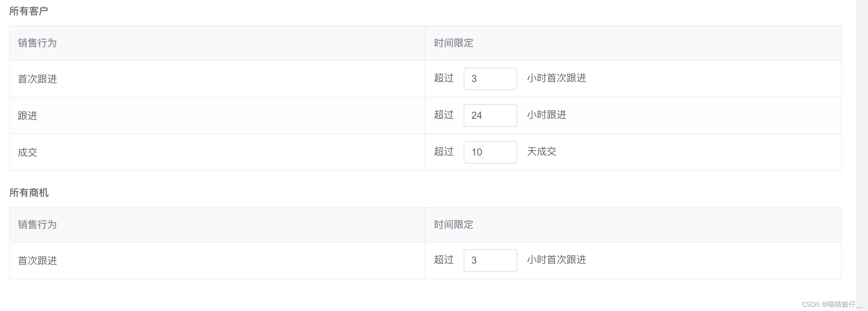Screen dimensions: 868x311
Task: Click the input field showing 24 for 跟进
Action: pyautogui.click(x=490, y=115)
